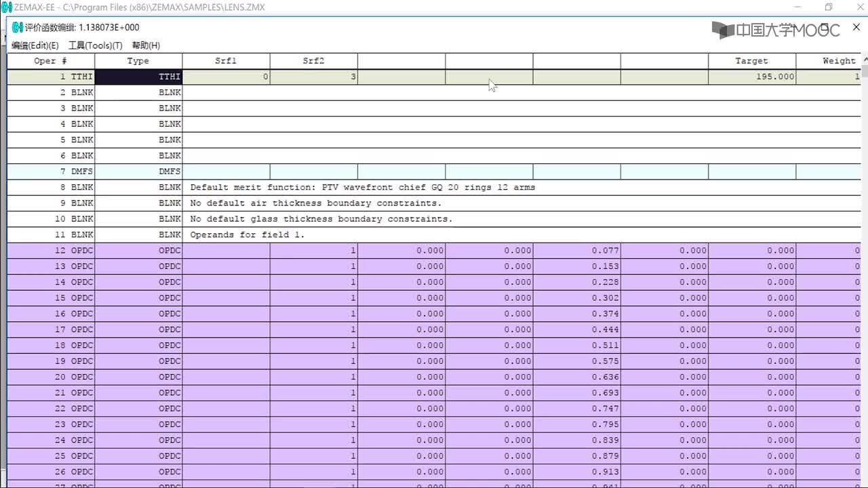868x488 pixels.
Task: Select the OPDC type cell in row 16
Action: click(x=138, y=314)
